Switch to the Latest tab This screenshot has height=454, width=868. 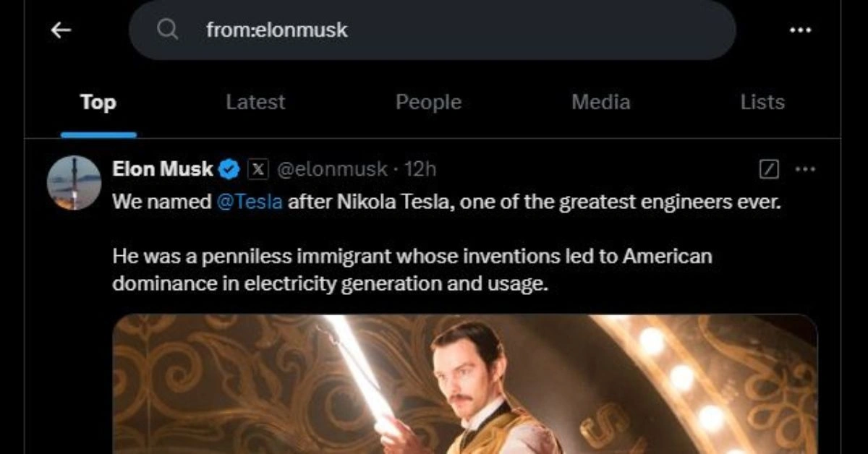click(255, 103)
